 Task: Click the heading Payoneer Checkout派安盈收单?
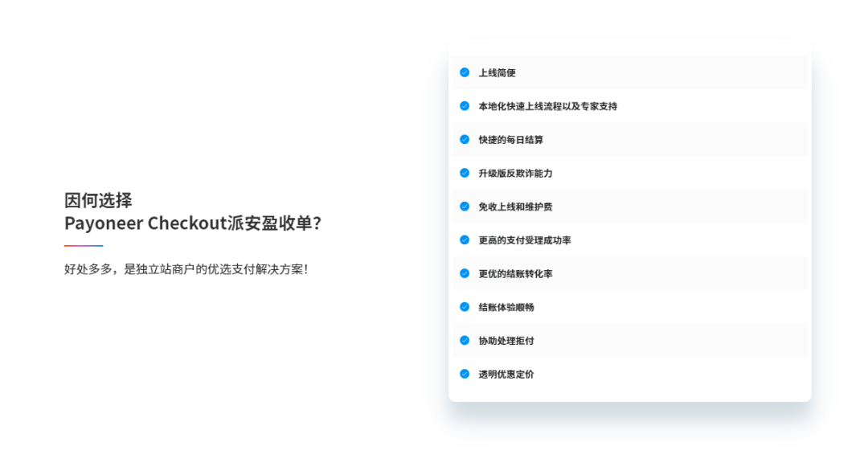coord(193,223)
